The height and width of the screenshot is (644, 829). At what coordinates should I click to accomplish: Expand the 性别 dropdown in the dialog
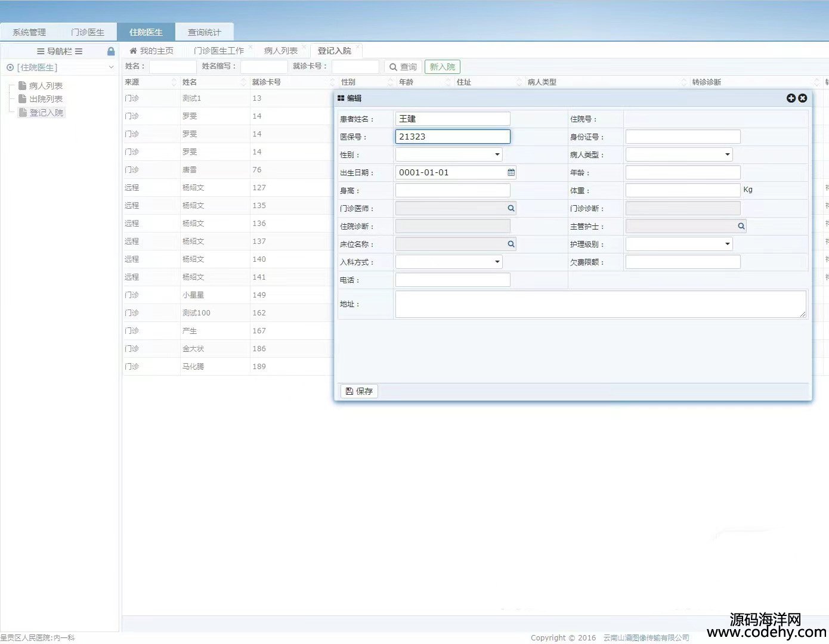(x=497, y=154)
